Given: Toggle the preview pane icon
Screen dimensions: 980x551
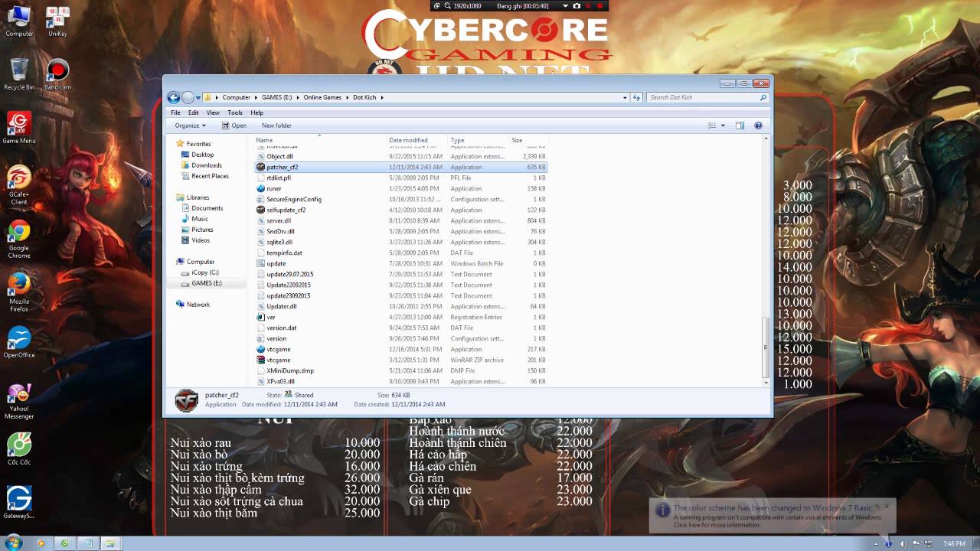Looking at the screenshot, I should pos(740,126).
